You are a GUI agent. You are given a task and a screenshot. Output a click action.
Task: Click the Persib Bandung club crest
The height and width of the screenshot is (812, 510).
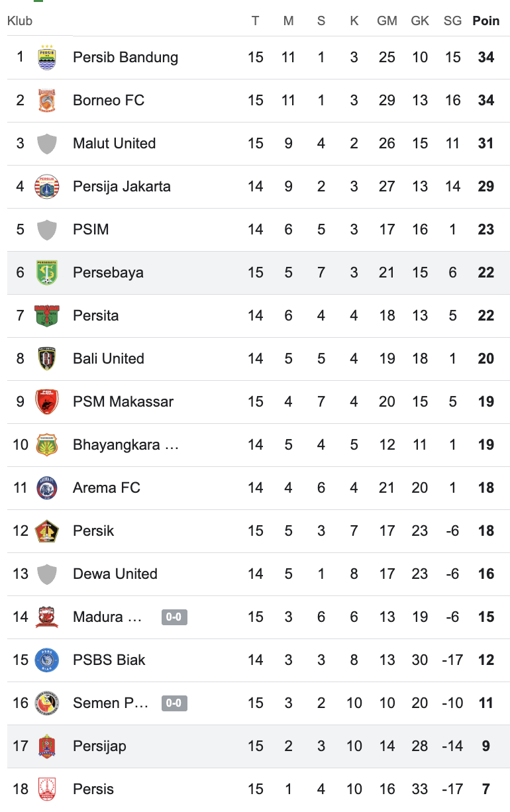pyautogui.click(x=47, y=58)
